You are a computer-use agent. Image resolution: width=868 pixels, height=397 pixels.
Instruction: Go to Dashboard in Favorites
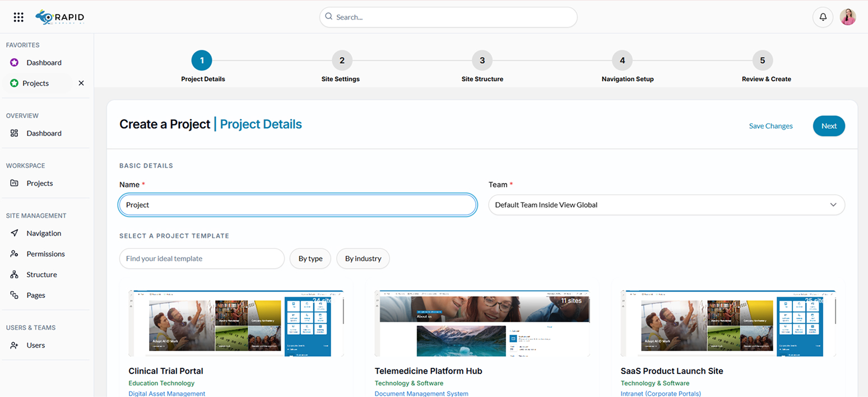45,62
